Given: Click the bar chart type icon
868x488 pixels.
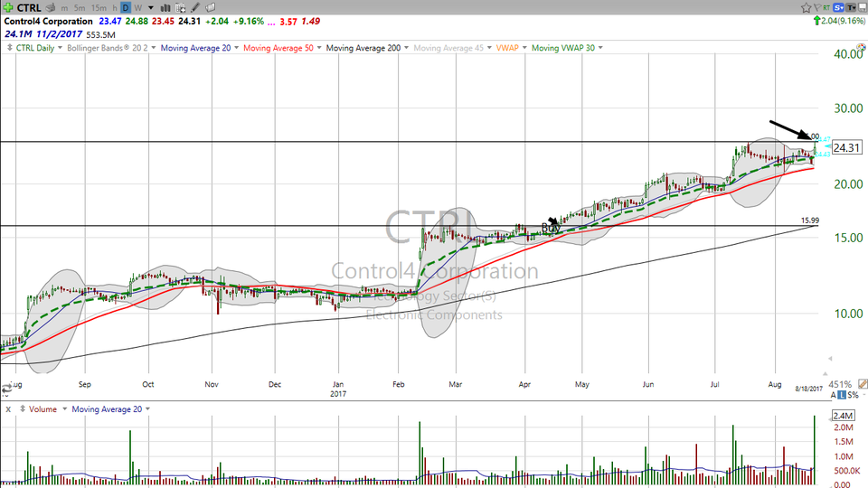Looking at the screenshot, I should coord(165,8).
